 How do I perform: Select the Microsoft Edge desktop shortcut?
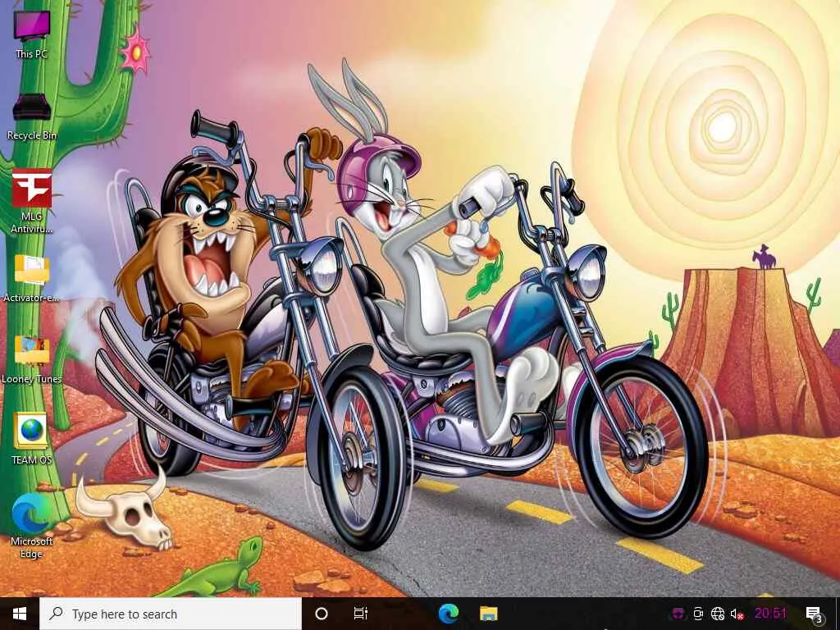tap(32, 526)
